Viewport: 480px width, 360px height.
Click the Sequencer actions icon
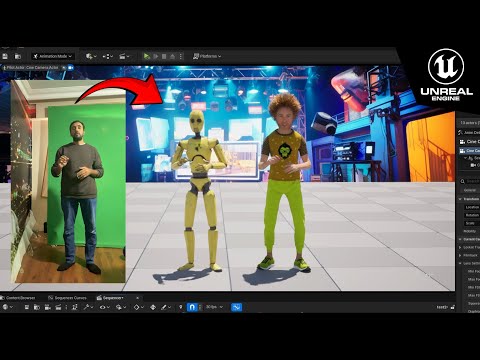point(75,307)
